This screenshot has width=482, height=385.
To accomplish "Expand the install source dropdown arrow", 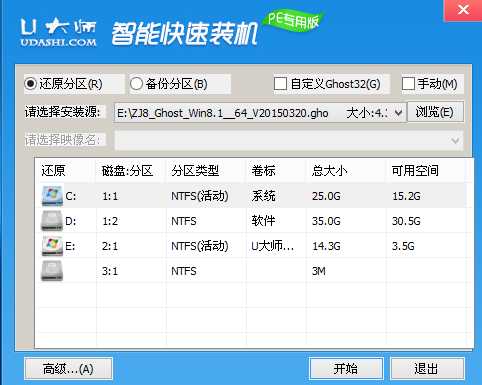I will tap(398, 113).
